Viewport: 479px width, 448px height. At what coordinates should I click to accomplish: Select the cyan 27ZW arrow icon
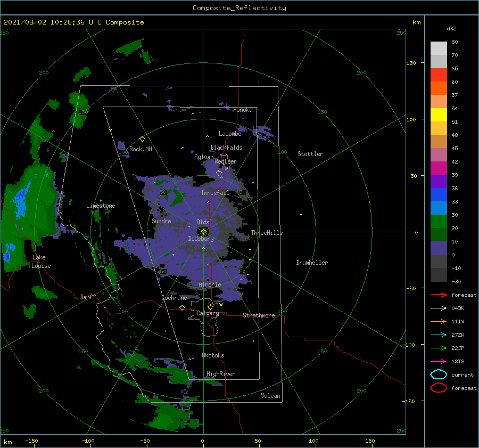[439, 335]
